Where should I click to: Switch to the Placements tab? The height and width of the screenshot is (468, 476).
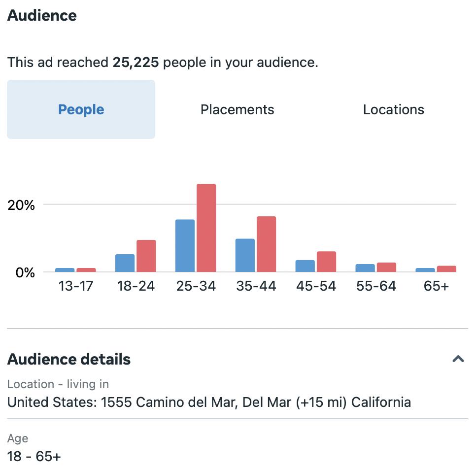coord(237,109)
